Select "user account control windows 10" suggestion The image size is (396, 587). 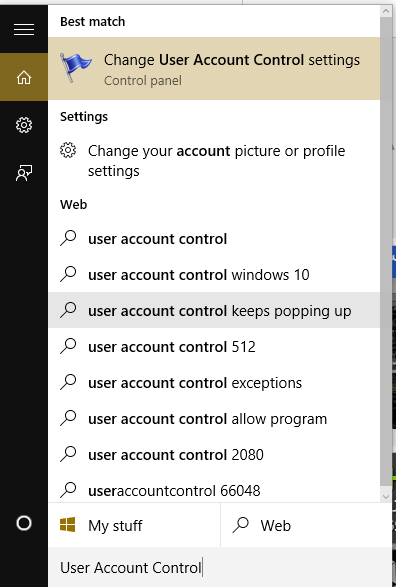[214, 274]
